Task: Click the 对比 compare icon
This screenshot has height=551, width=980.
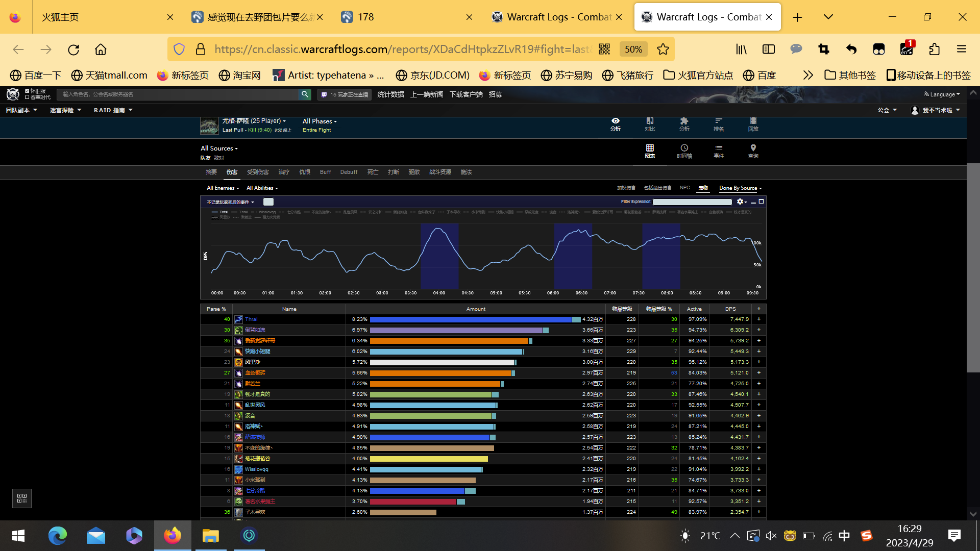Action: (650, 124)
